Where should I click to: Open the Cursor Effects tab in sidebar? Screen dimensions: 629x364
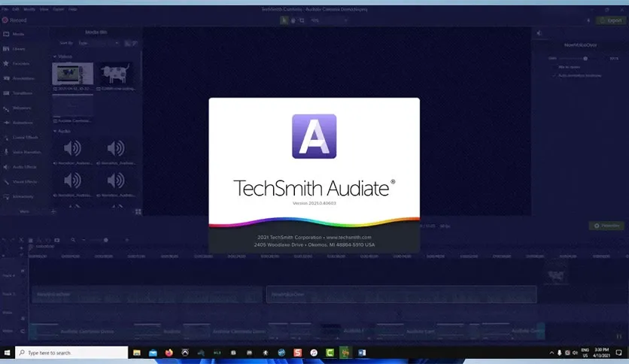pyautogui.click(x=21, y=138)
